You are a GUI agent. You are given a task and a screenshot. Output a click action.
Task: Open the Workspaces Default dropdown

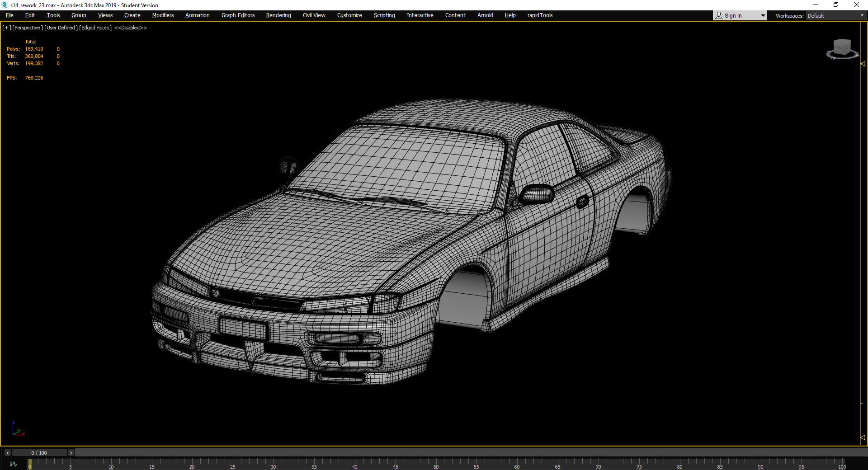click(836, 16)
